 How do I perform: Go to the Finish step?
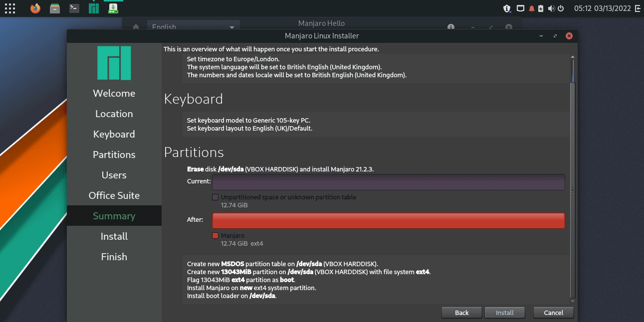(114, 257)
